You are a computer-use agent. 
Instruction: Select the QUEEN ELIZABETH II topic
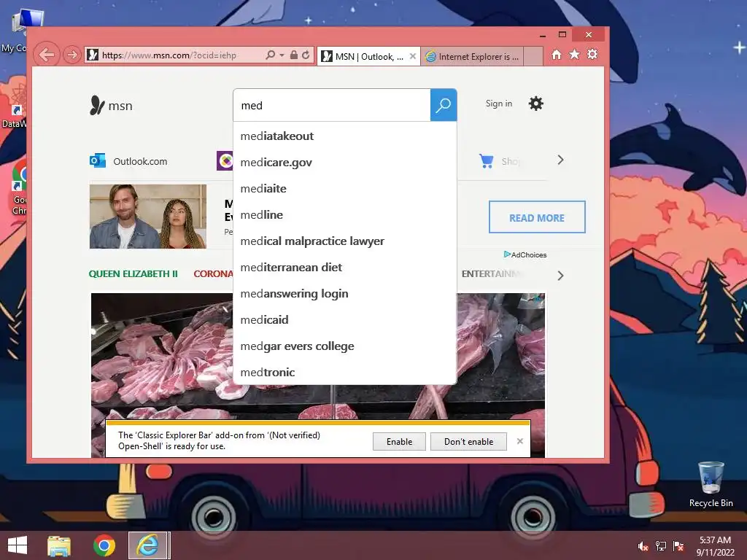click(x=133, y=274)
